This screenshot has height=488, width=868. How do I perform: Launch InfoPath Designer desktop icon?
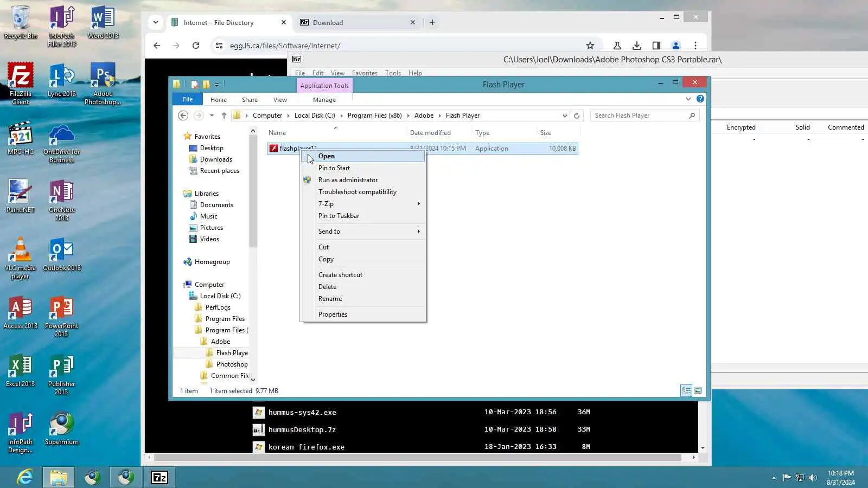pos(21,432)
